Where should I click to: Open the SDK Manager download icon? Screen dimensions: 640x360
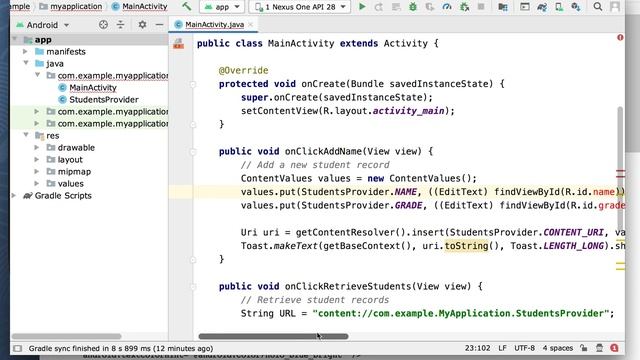coord(576,7)
